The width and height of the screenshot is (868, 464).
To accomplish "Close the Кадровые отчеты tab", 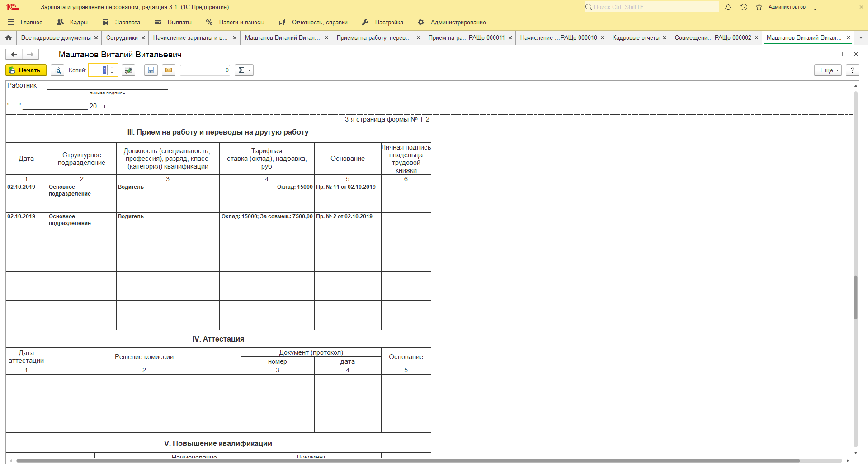I will 665,38.
